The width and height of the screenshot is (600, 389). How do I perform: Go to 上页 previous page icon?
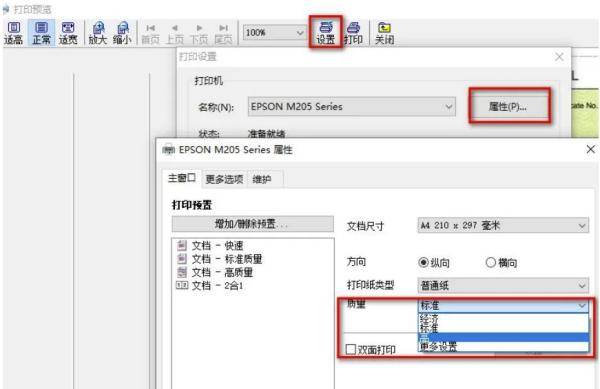(174, 33)
